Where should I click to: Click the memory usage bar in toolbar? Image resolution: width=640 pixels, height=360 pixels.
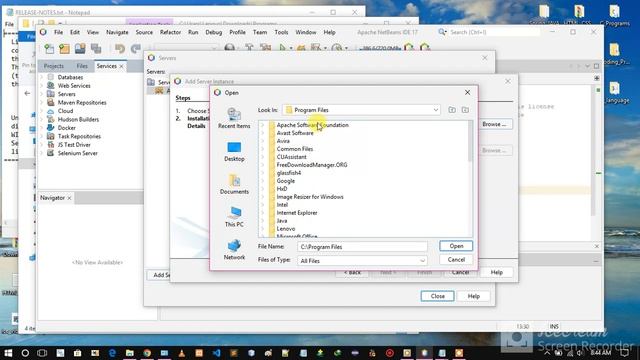[x=379, y=48]
